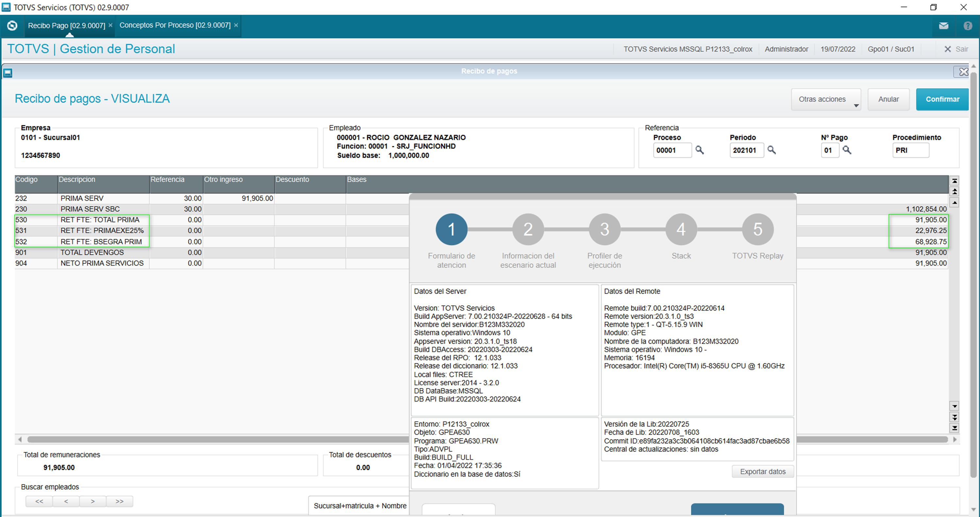Open the help question mark icon
The image size is (980, 517).
pos(968,26)
